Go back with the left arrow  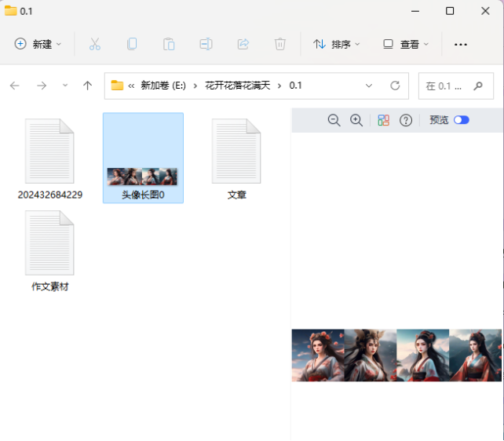(15, 86)
